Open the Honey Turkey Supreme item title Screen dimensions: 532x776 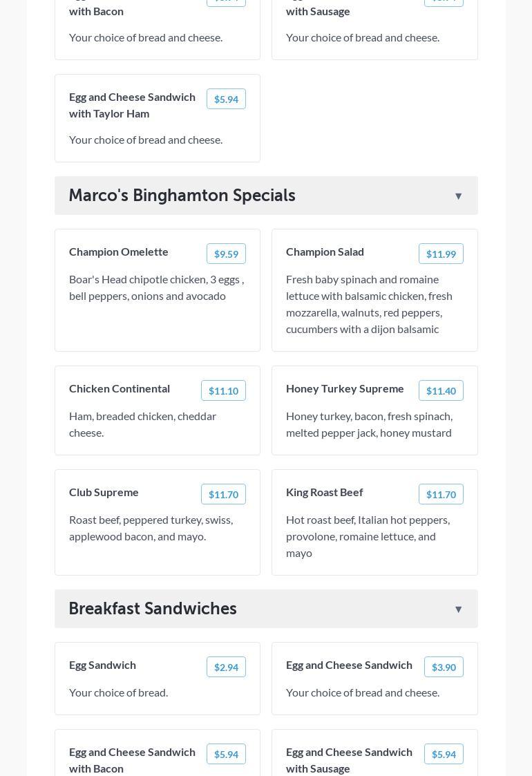point(345,388)
